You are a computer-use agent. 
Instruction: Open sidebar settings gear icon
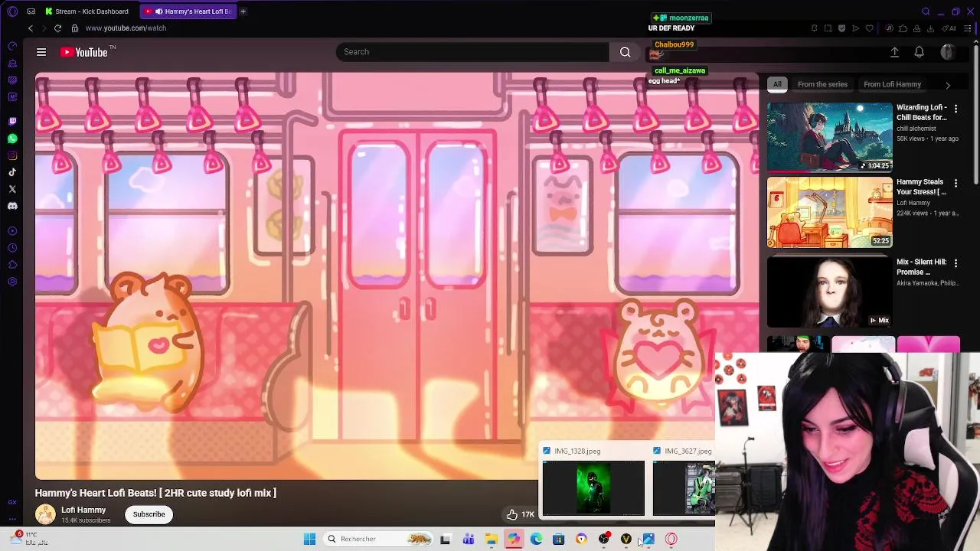(x=12, y=282)
